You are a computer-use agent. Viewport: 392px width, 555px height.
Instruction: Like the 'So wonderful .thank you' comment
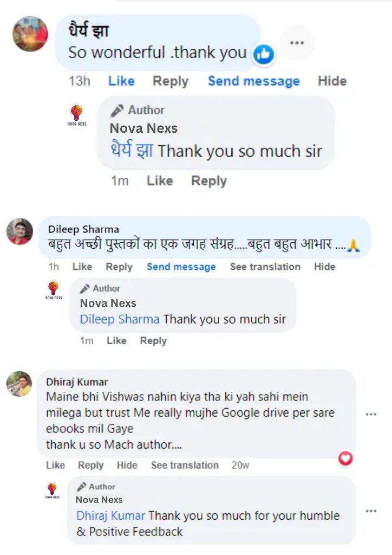(121, 81)
